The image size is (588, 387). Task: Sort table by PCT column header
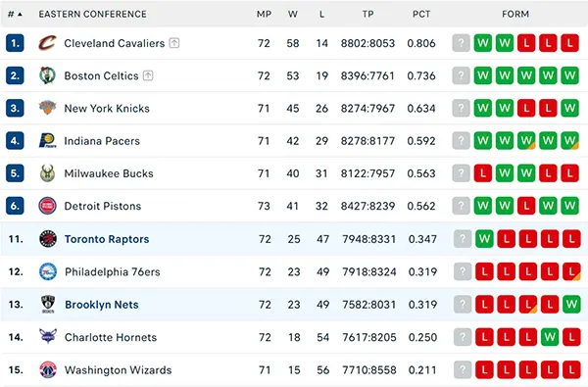pyautogui.click(x=421, y=15)
